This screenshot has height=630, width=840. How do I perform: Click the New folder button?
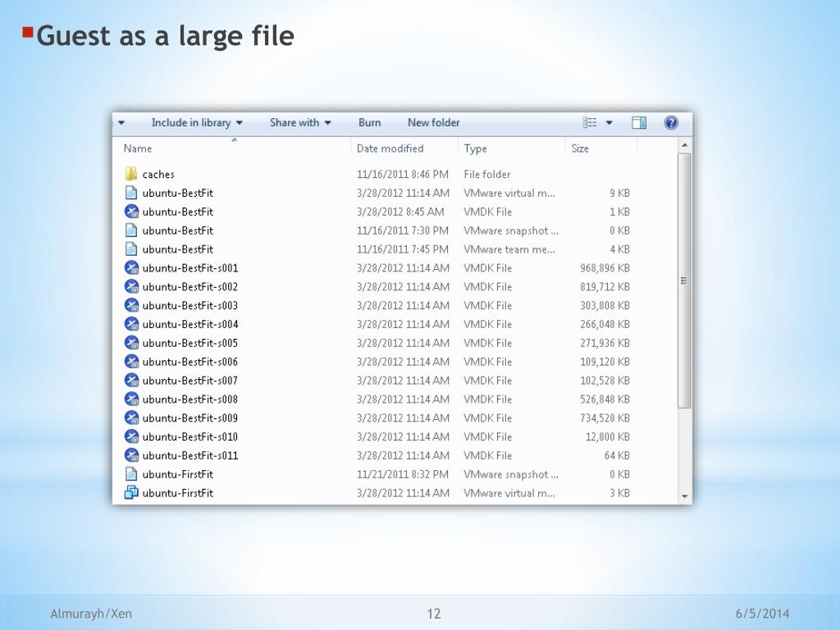pos(433,123)
